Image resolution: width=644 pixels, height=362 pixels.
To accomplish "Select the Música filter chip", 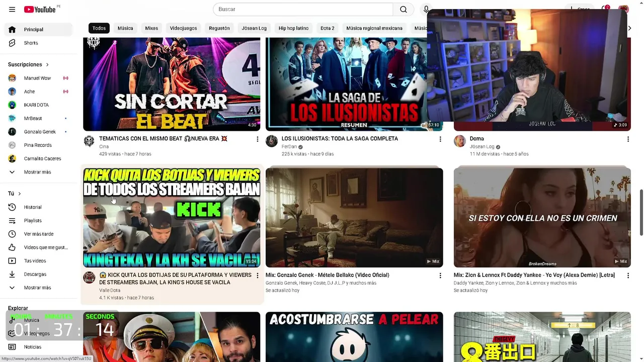I will 125,28.
